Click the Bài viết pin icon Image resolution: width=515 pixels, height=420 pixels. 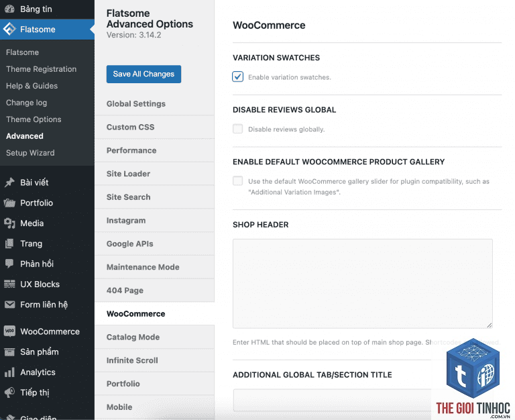tap(9, 182)
